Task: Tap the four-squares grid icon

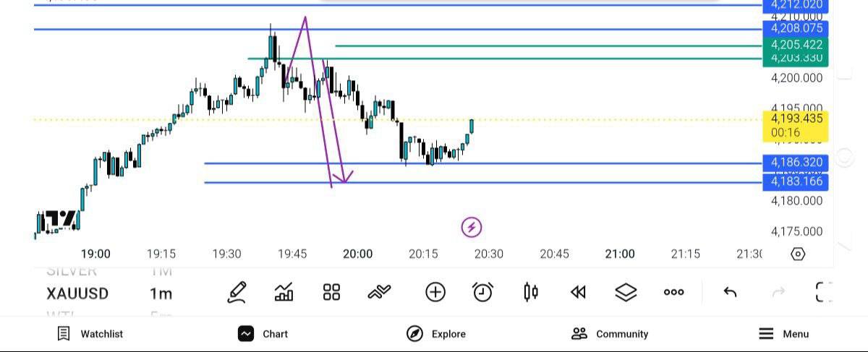Action: 331,292
